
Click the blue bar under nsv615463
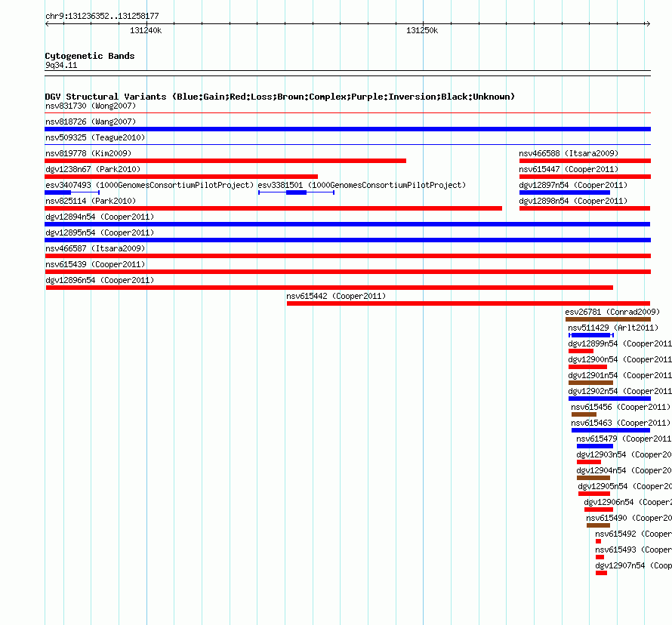point(611,430)
